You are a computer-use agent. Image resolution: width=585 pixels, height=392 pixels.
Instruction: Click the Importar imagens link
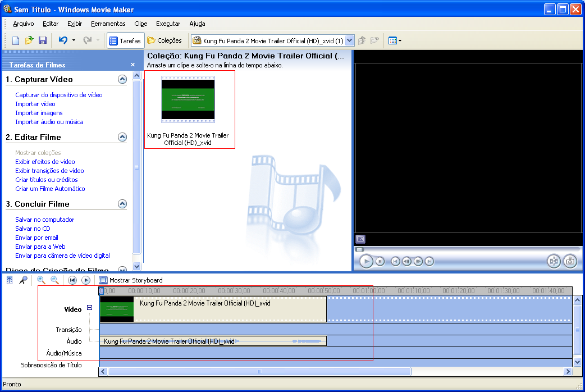[39, 113]
